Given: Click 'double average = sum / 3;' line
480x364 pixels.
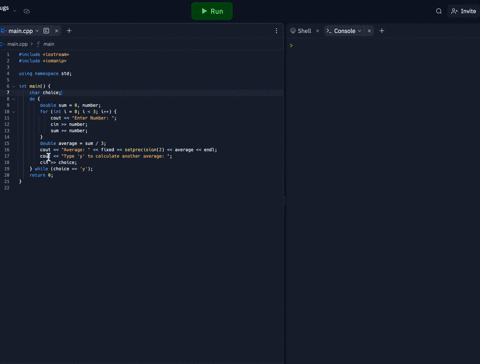Looking at the screenshot, I should 73,143.
